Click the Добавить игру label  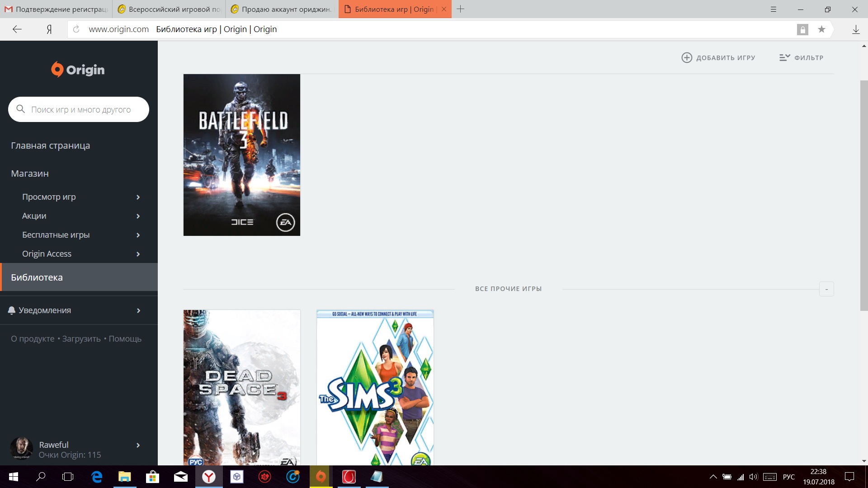[726, 58]
